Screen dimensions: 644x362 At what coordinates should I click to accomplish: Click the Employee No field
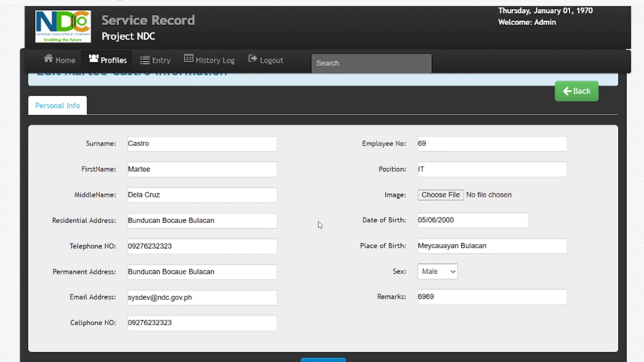pyautogui.click(x=492, y=144)
